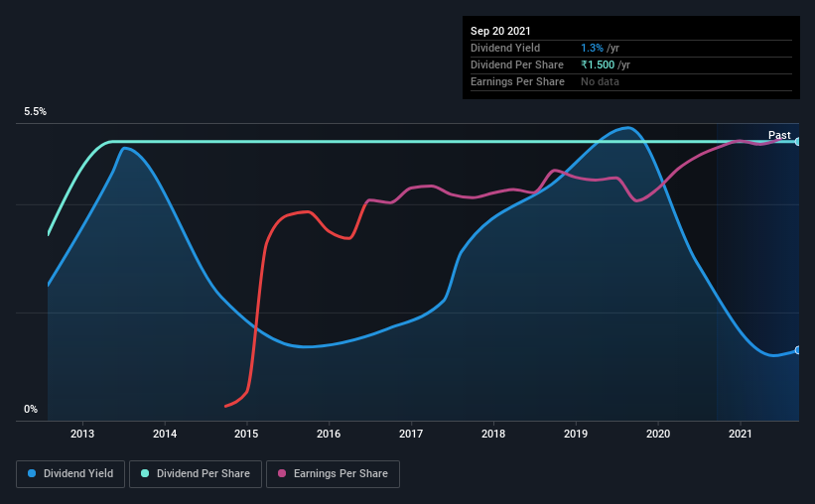Click the 1.3% Dividend Yield tooltip value
Image resolution: width=815 pixels, height=504 pixels.
(x=592, y=48)
